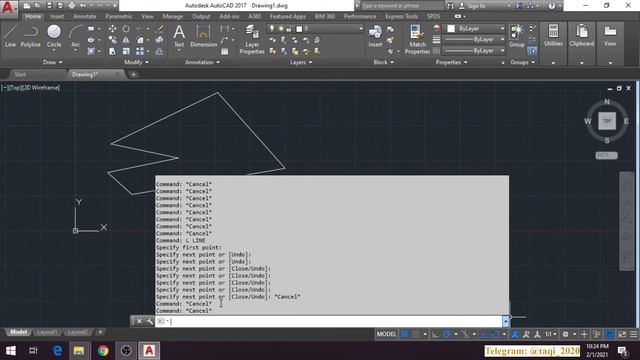The image size is (640, 360).
Task: Add a new drawing tab with plus button
Action: 133,75
